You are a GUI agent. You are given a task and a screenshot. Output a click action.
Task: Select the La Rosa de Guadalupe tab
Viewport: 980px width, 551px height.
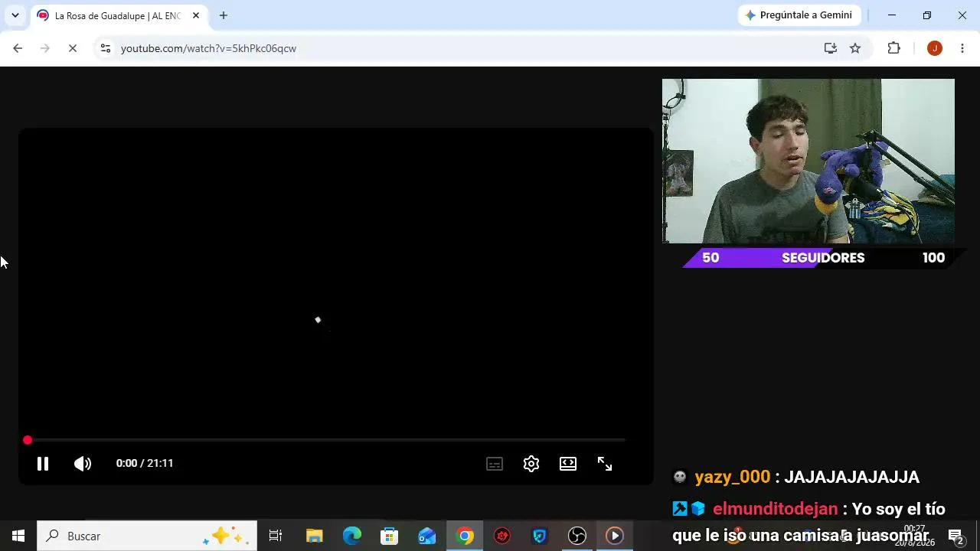point(119,15)
